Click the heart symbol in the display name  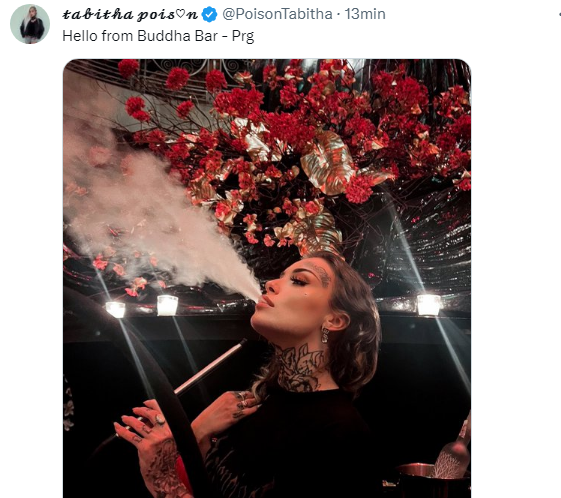181,14
